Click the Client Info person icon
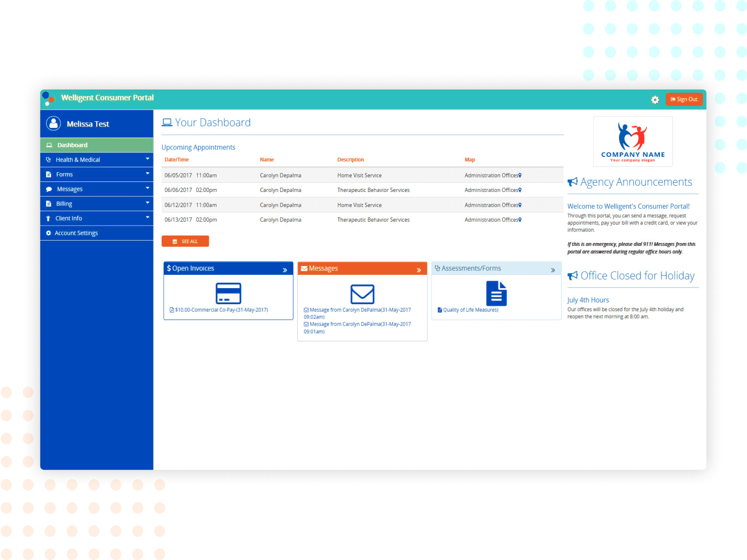 click(48, 218)
